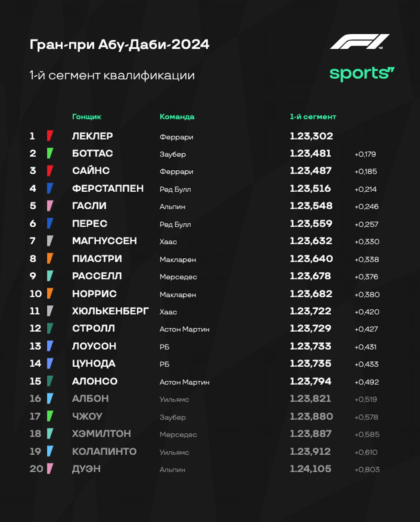Click the driver name ХЭМИЛТОН

pyautogui.click(x=101, y=434)
